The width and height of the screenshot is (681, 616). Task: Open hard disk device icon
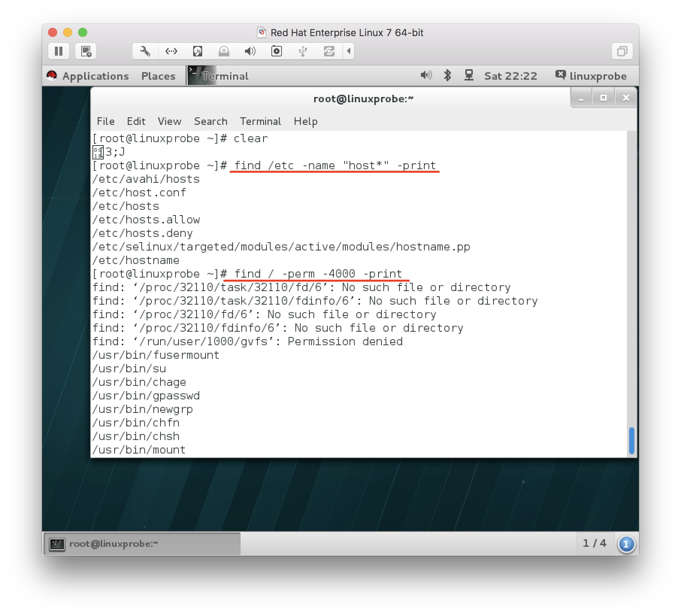click(x=198, y=51)
